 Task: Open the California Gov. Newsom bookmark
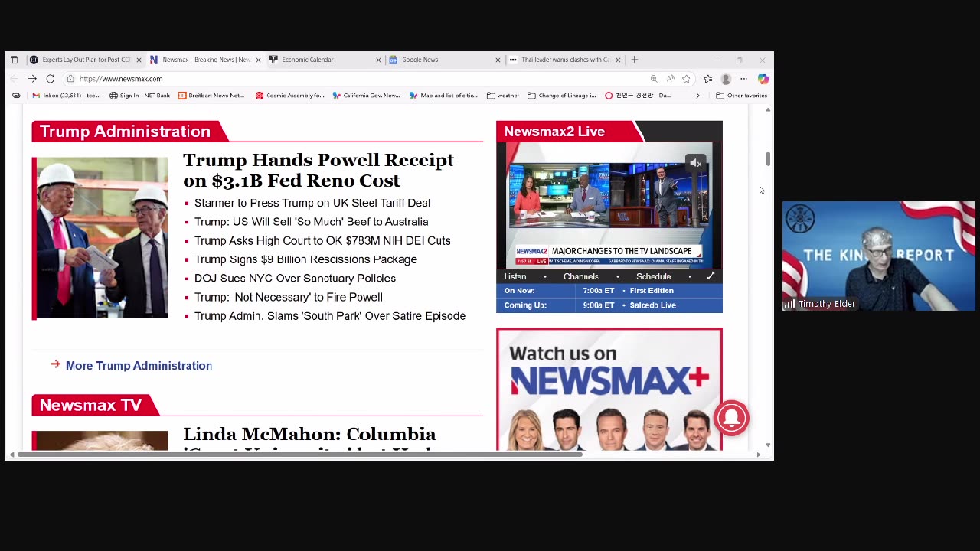pos(366,96)
